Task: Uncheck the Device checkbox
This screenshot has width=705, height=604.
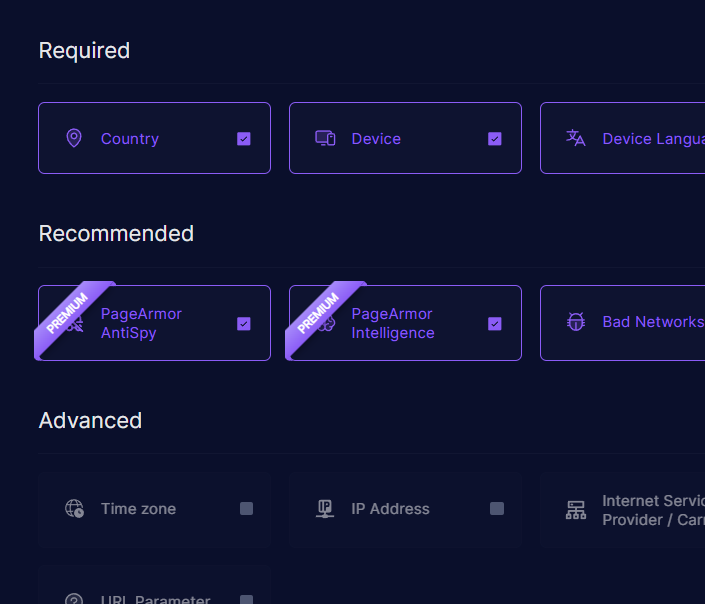Action: click(495, 139)
